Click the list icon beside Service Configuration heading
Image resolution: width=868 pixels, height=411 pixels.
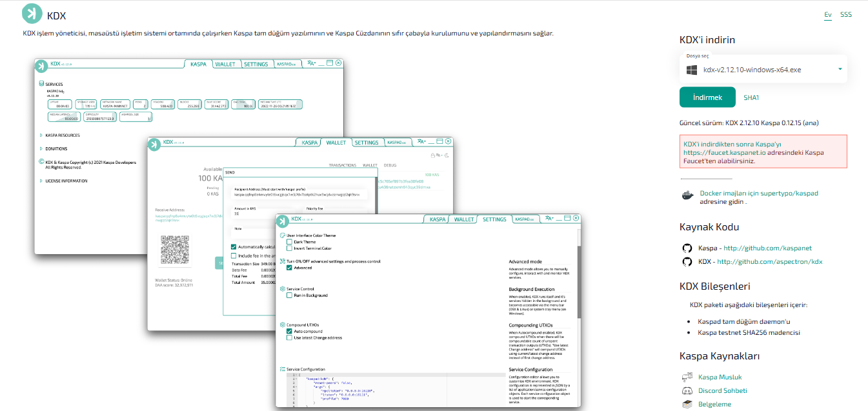click(x=283, y=369)
